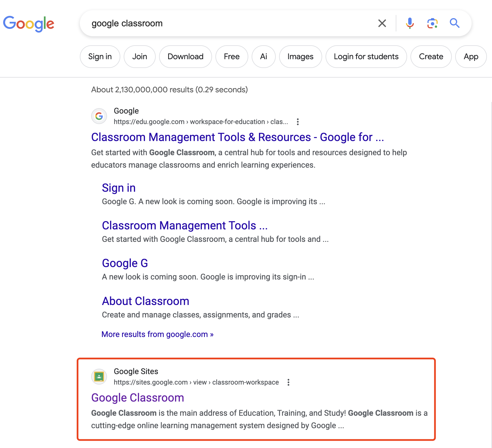The image size is (492, 448).
Task: Select the Sign in filter chip
Action: pos(100,57)
